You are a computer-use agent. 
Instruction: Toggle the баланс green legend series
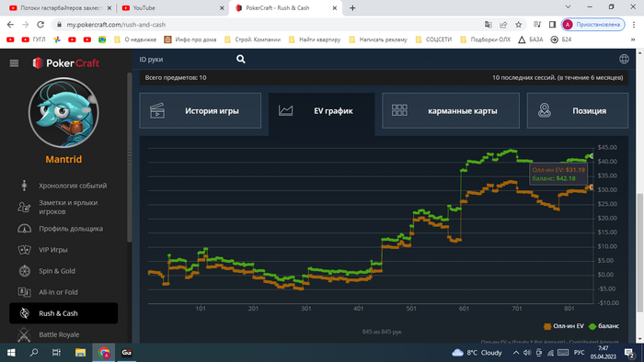[x=604, y=326]
